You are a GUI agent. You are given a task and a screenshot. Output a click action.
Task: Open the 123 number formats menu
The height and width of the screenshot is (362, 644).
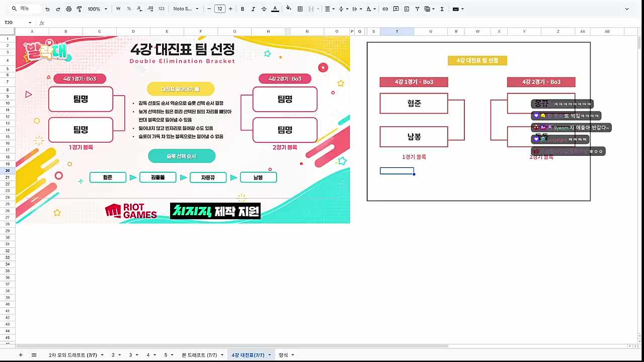pos(161,9)
